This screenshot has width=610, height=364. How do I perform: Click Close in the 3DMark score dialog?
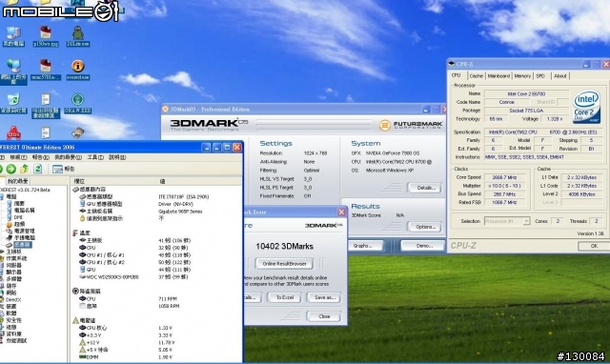point(324,316)
